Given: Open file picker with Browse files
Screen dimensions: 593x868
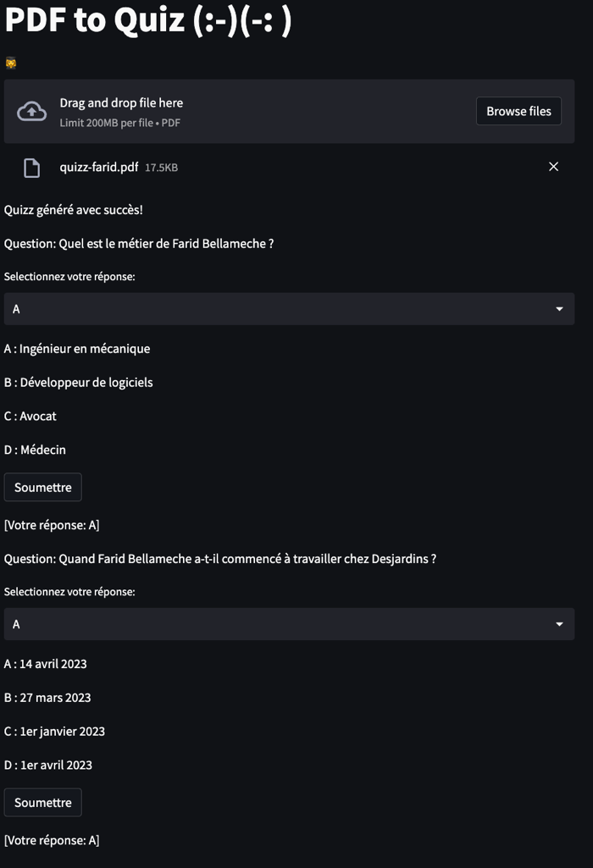Looking at the screenshot, I should point(518,111).
